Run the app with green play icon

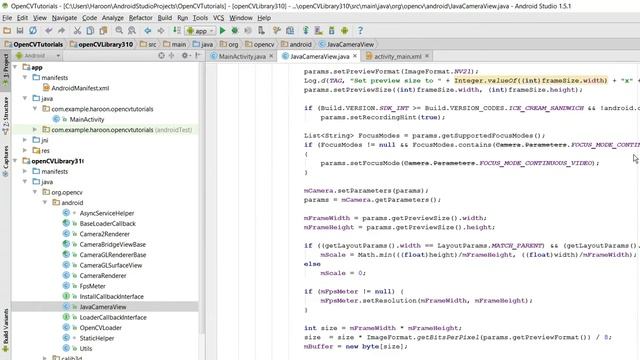222,31
